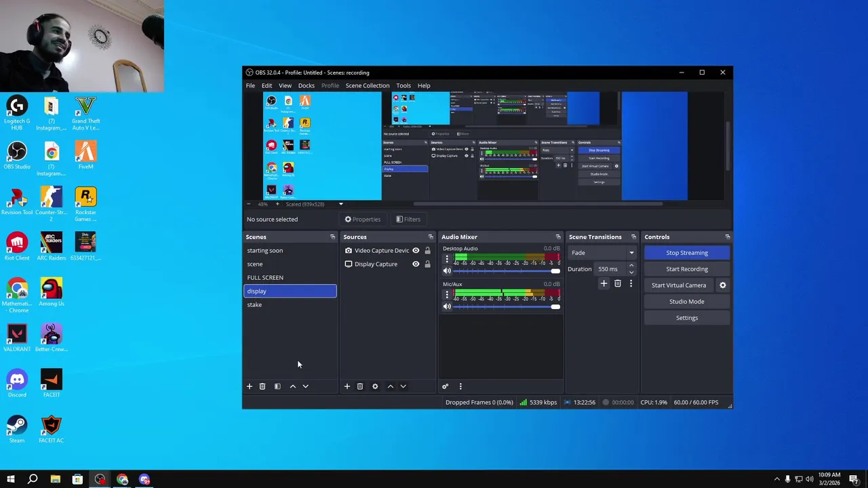Delete selected source using trash icon
The image size is (868, 488).
360,386
